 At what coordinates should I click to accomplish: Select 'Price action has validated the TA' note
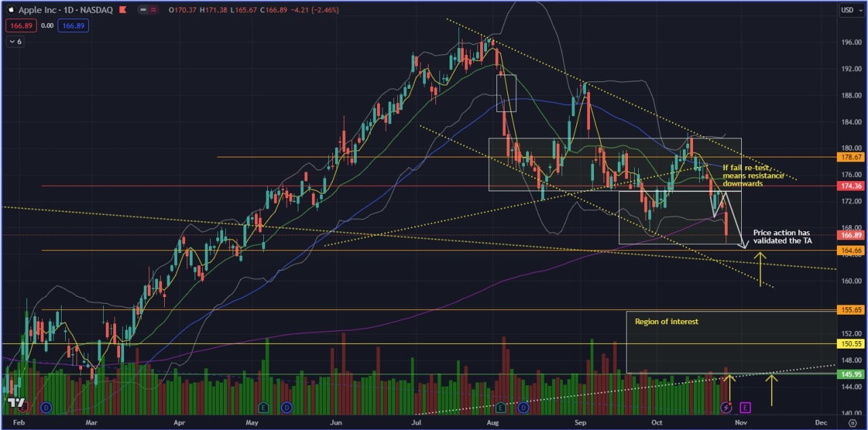coord(781,236)
